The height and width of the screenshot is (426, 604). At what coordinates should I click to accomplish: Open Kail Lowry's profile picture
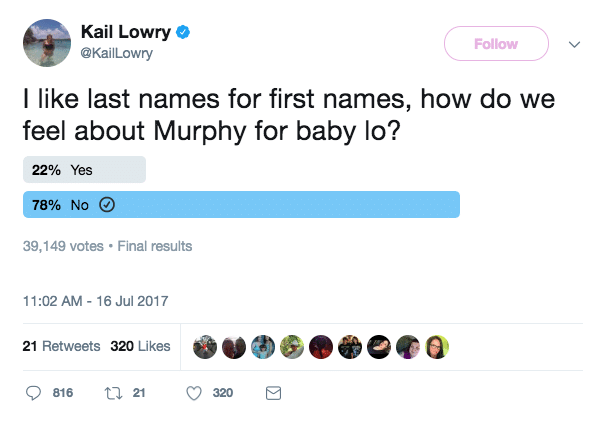click(x=47, y=43)
